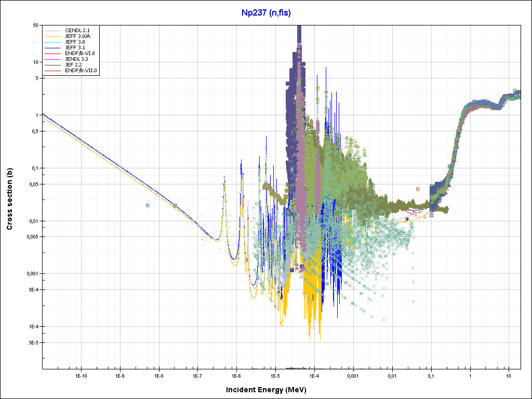Screen dimensions: 532x399
Task: Click the 0,001 x-axis tick label
Action: [x=353, y=375]
